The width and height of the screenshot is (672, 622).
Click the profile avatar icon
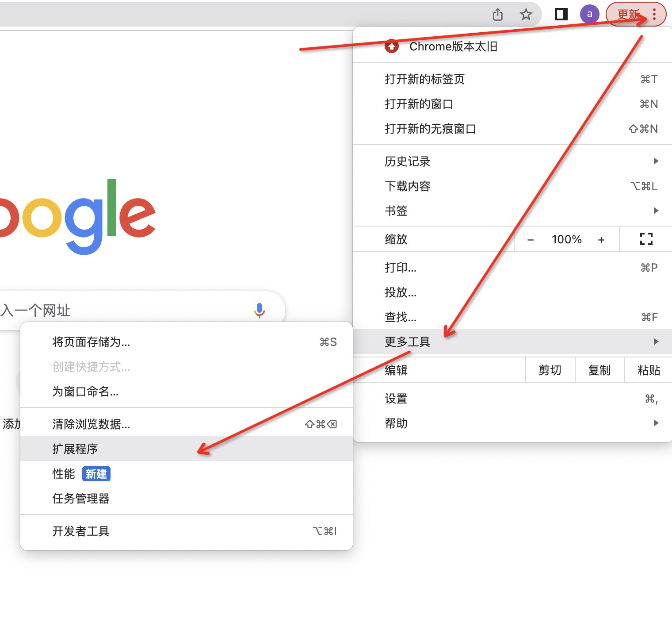[x=589, y=14]
